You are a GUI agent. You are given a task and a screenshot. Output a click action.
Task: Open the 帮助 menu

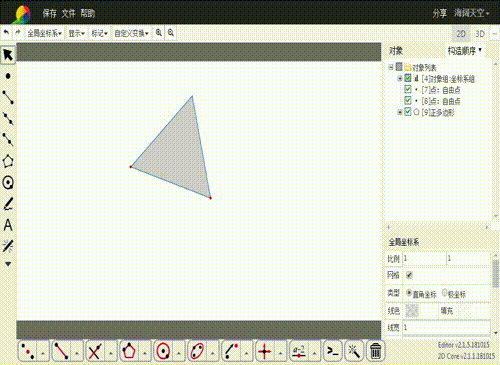88,13
